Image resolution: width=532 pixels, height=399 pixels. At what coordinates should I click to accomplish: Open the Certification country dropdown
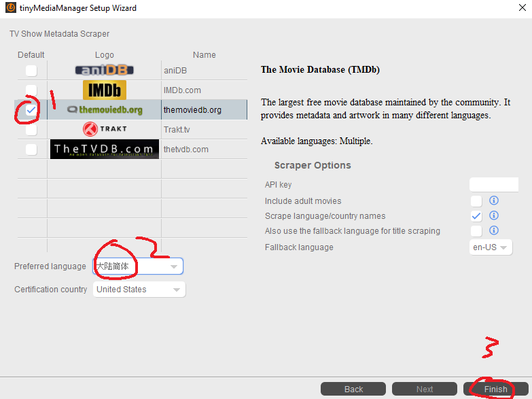[139, 290]
